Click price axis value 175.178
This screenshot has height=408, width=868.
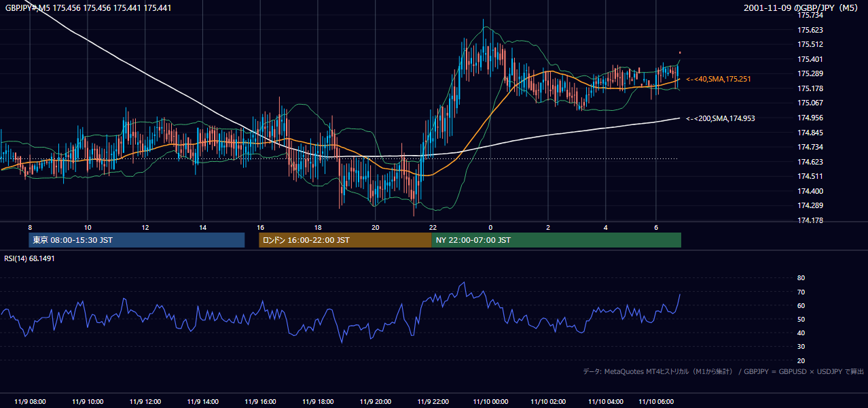[x=810, y=88]
